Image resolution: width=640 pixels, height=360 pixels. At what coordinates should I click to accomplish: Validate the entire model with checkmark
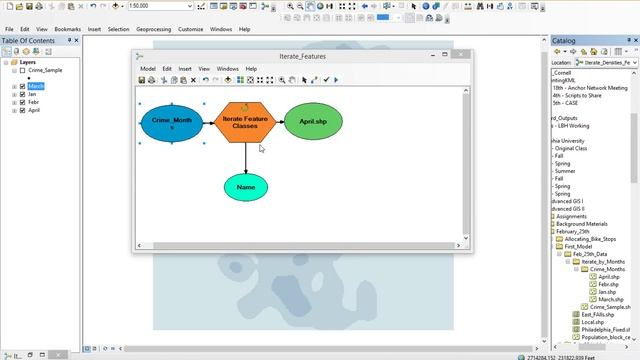pyautogui.click(x=326, y=80)
